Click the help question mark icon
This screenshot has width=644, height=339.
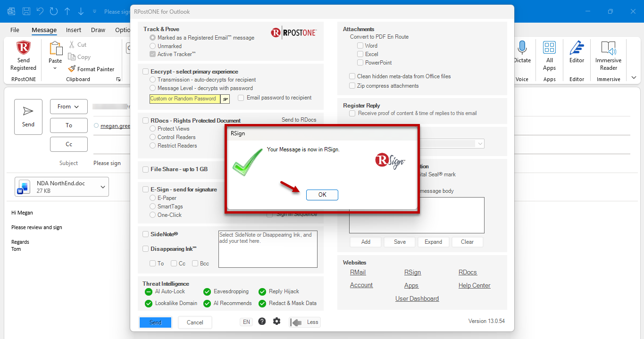tap(262, 321)
